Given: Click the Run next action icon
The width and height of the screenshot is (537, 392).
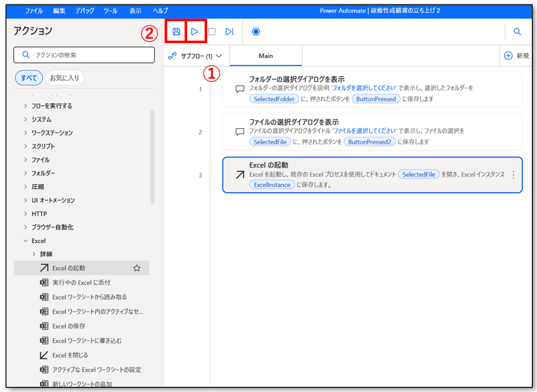Looking at the screenshot, I should point(229,32).
